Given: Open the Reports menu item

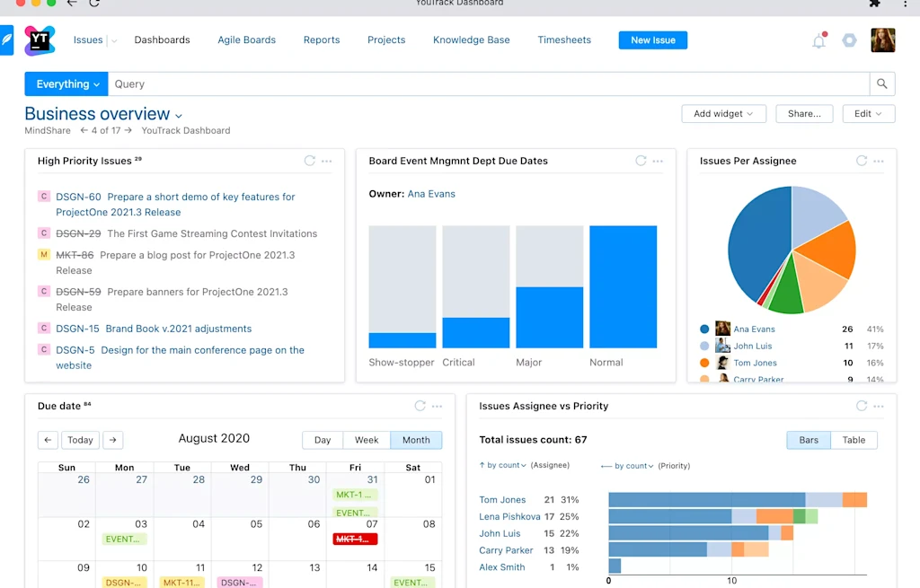Looking at the screenshot, I should pyautogui.click(x=321, y=40).
